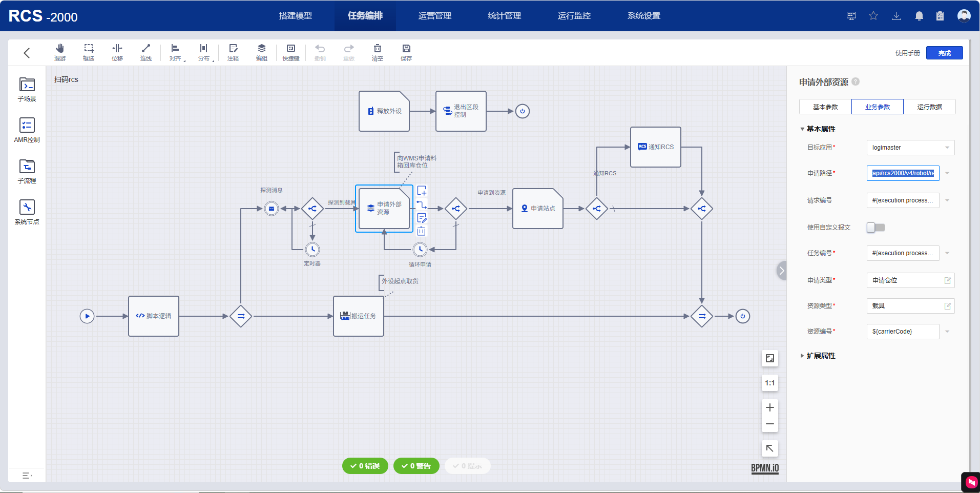The image size is (980, 493).
Task: Select the 通知RCS node on canvas
Action: pyautogui.click(x=656, y=147)
